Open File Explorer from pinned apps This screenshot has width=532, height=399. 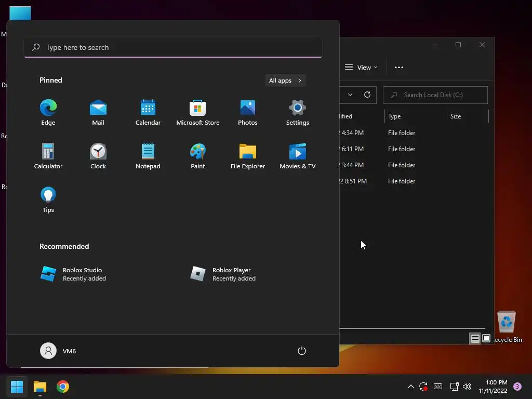pos(248,156)
